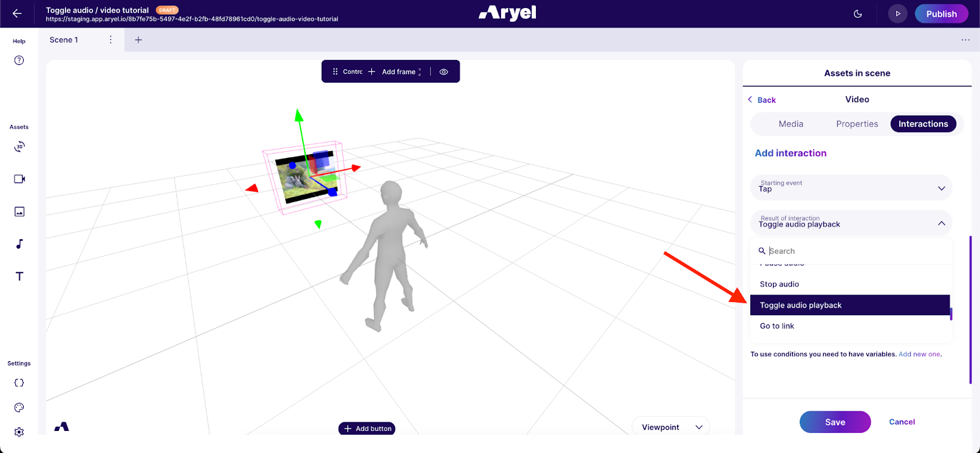
Task: Click the green Y-axis gizmo arrow
Action: pyautogui.click(x=299, y=116)
